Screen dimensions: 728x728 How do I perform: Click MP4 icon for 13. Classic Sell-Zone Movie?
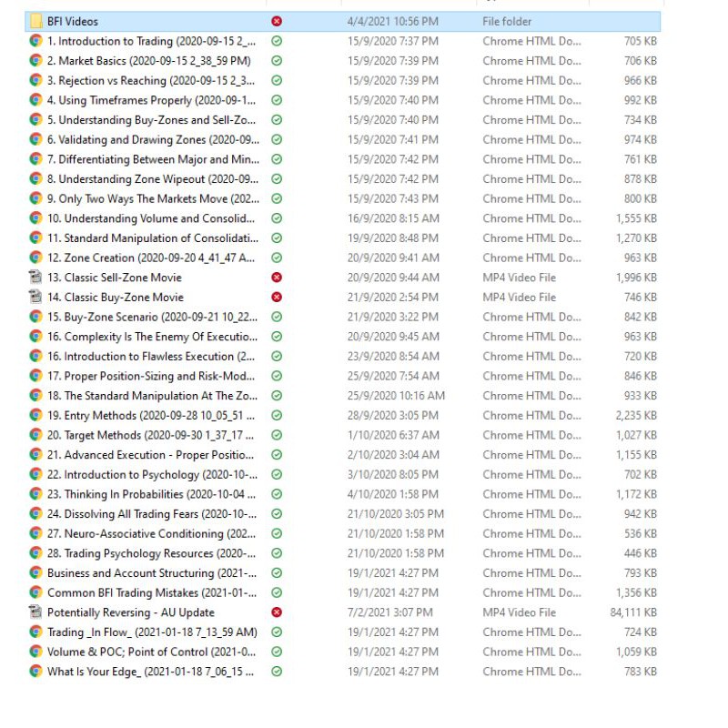tap(35, 278)
